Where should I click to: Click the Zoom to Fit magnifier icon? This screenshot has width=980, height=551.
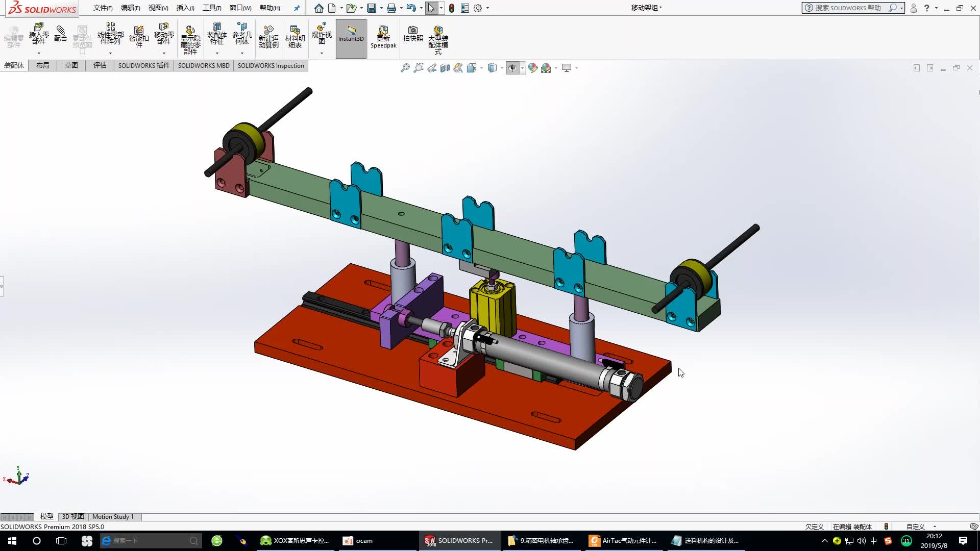(x=405, y=67)
